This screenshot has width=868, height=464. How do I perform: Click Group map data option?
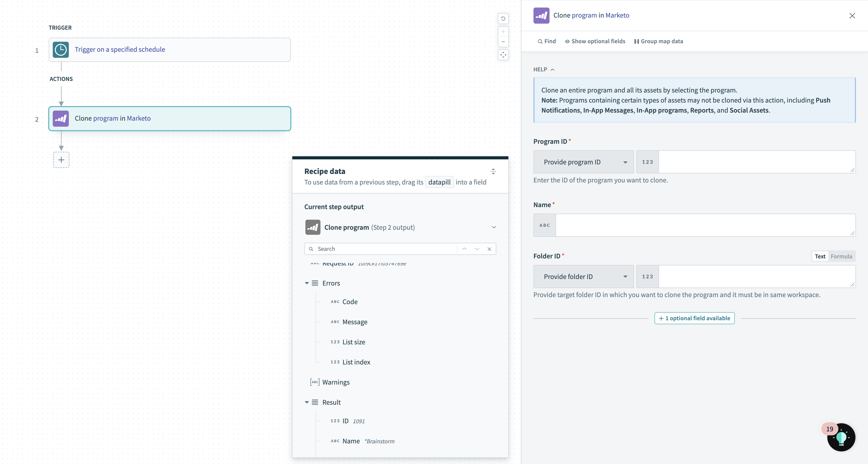pos(659,41)
